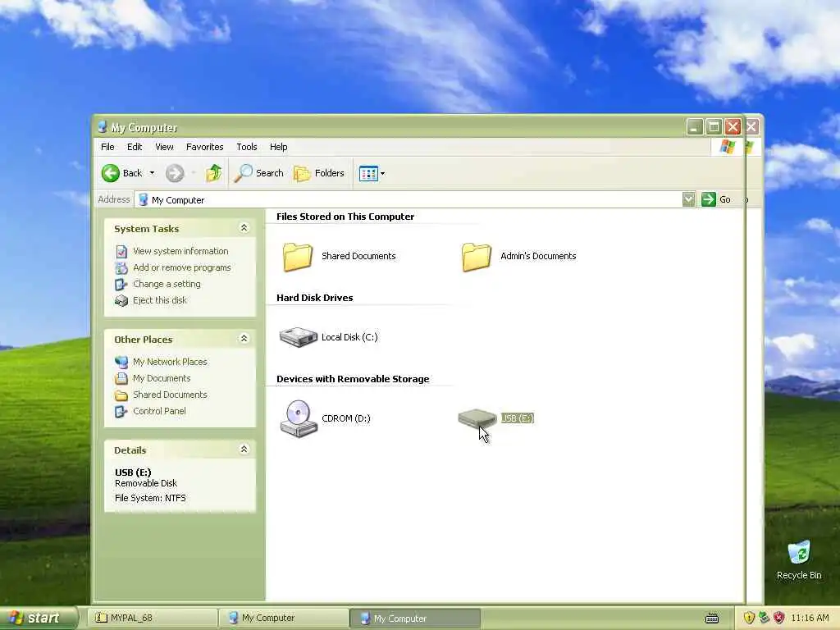Open the Edit menu

click(135, 147)
